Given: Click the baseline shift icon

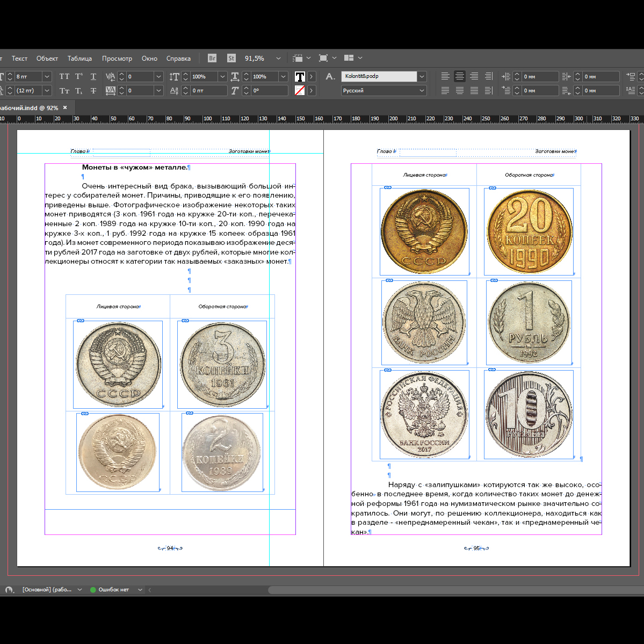Looking at the screenshot, I should tap(174, 90).
